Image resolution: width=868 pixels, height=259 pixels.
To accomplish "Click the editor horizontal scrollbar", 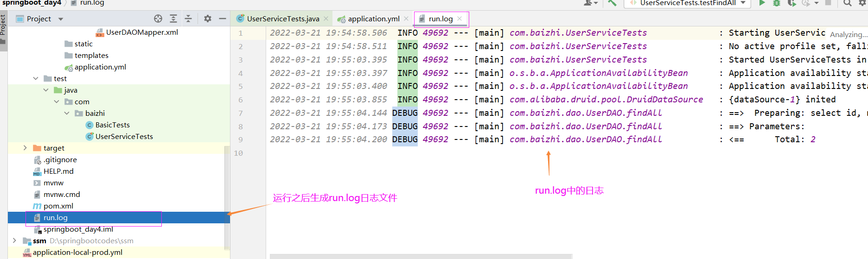I will [x=421, y=256].
